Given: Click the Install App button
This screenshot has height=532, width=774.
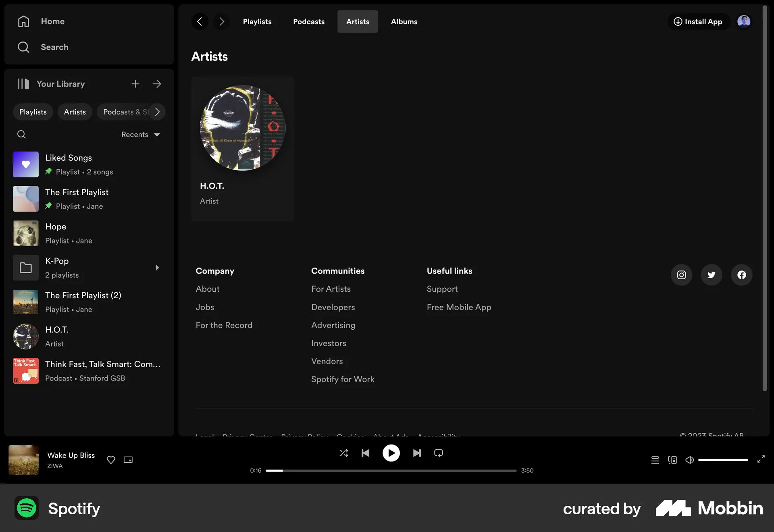Looking at the screenshot, I should point(698,21).
